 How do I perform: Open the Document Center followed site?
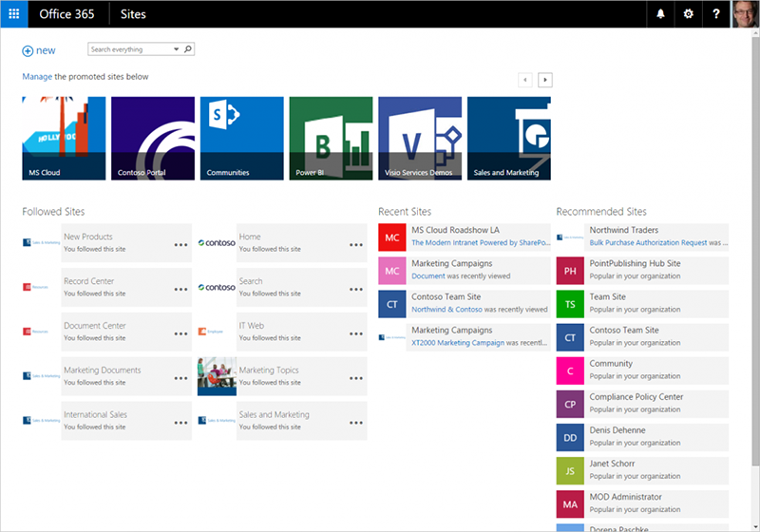click(x=95, y=326)
